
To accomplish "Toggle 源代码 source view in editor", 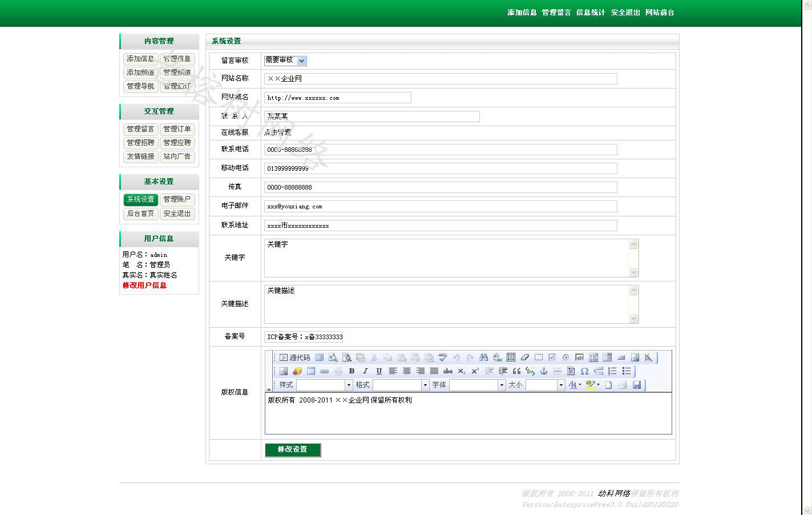I will (294, 357).
